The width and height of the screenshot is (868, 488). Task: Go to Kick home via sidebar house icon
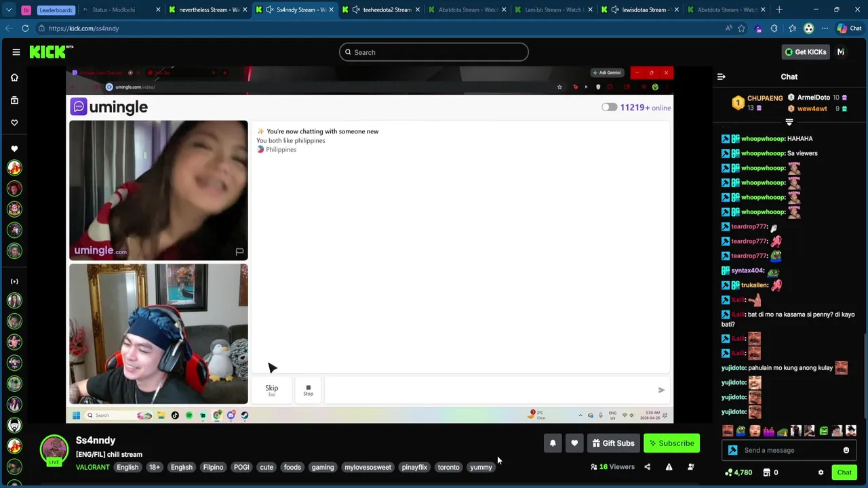point(14,77)
